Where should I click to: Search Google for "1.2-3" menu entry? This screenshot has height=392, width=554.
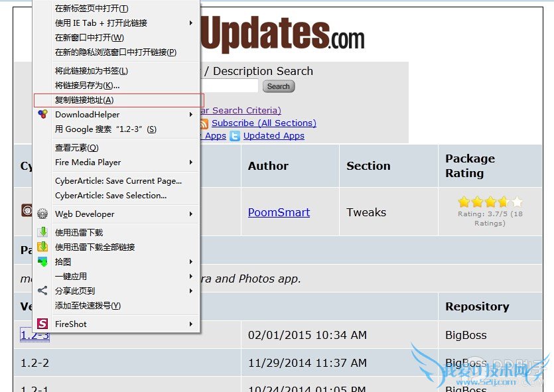coord(105,129)
